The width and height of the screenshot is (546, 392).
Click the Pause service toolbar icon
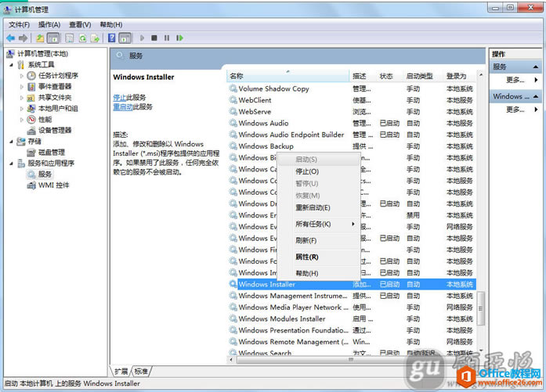tap(167, 38)
